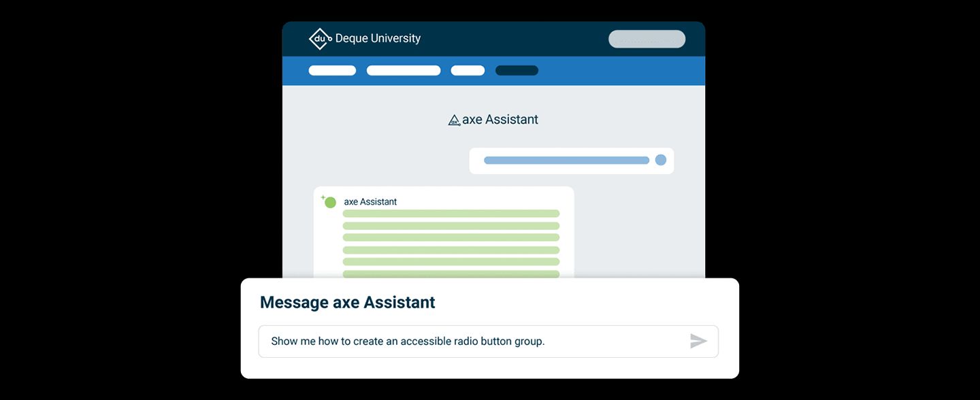This screenshot has height=400, width=980.
Task: Click the axe Assistant triangle logo
Action: (454, 120)
